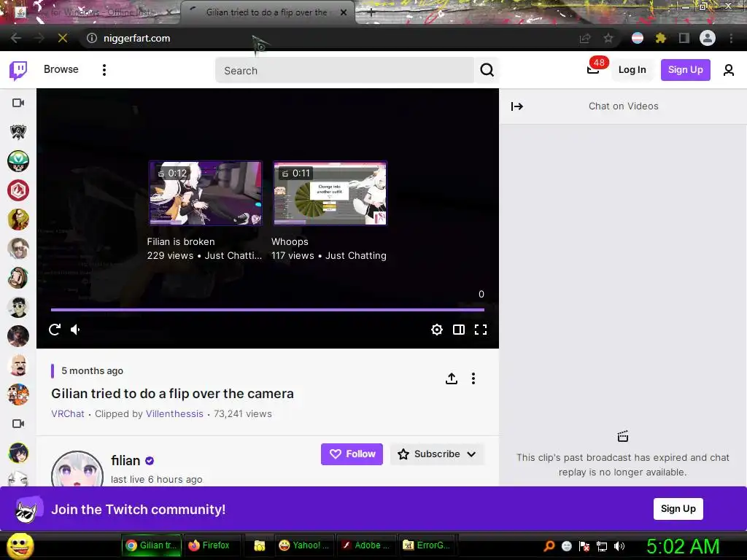The height and width of the screenshot is (560, 747).
Task: Close the 'Gilian tried to do a flip' tab
Action: [x=344, y=13]
